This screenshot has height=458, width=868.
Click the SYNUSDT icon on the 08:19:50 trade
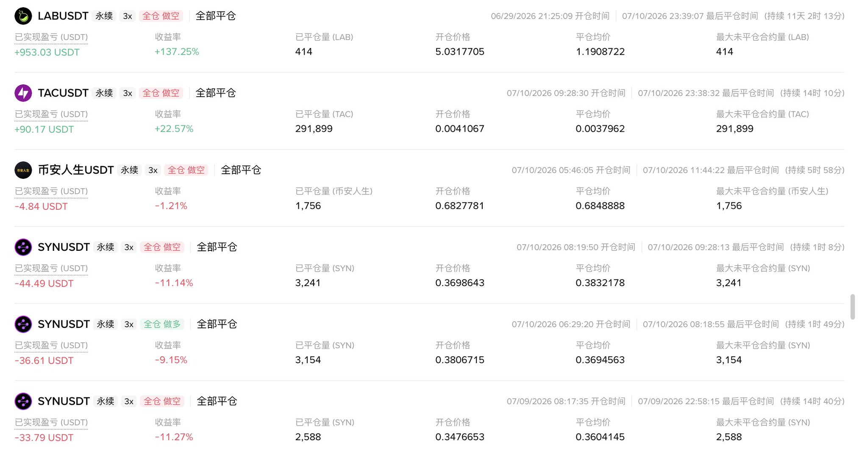pos(23,247)
